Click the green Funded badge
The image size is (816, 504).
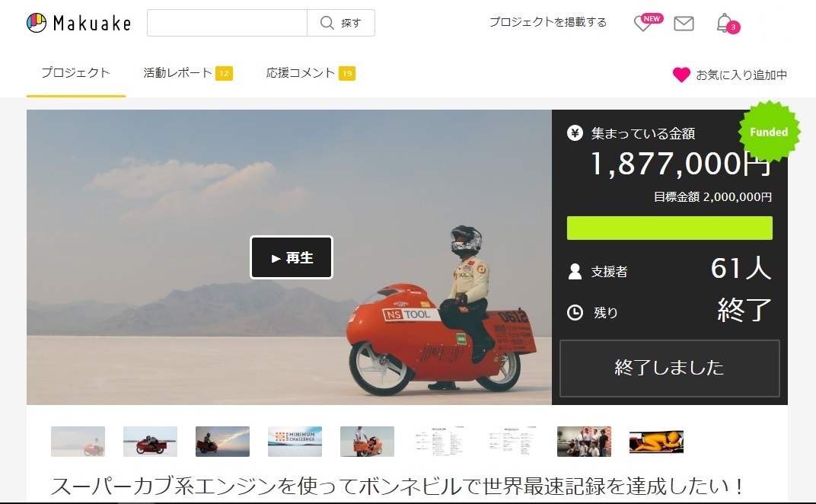[769, 132]
